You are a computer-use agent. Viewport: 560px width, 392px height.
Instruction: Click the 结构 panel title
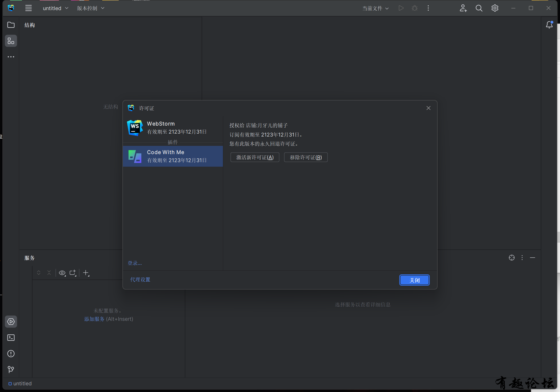click(x=30, y=25)
